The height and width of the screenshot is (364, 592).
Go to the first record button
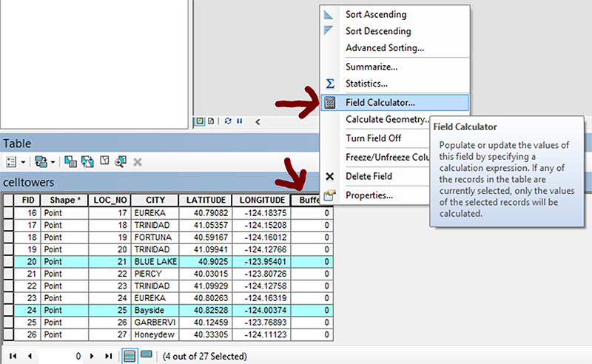click(13, 356)
